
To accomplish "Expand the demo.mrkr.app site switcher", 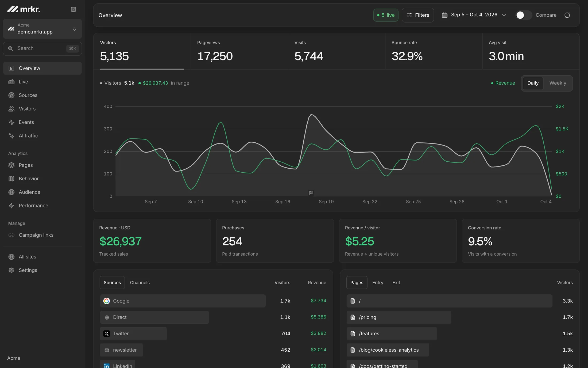I will 42,29.
